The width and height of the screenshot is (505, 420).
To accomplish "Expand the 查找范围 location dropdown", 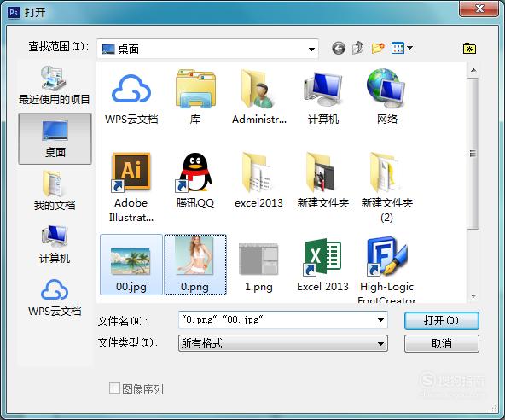I will point(311,50).
